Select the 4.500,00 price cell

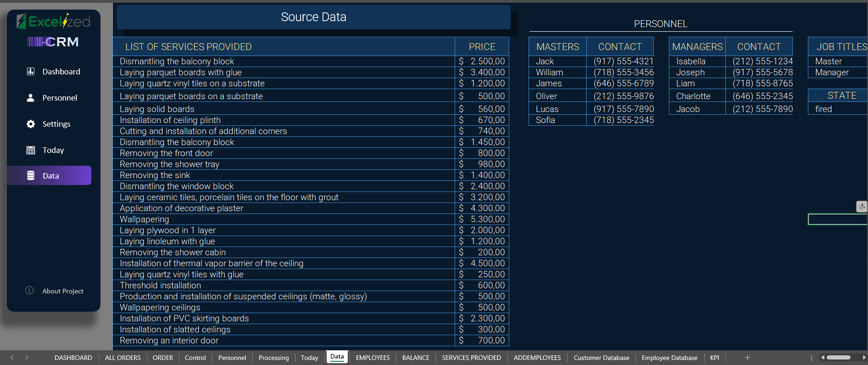pos(482,264)
